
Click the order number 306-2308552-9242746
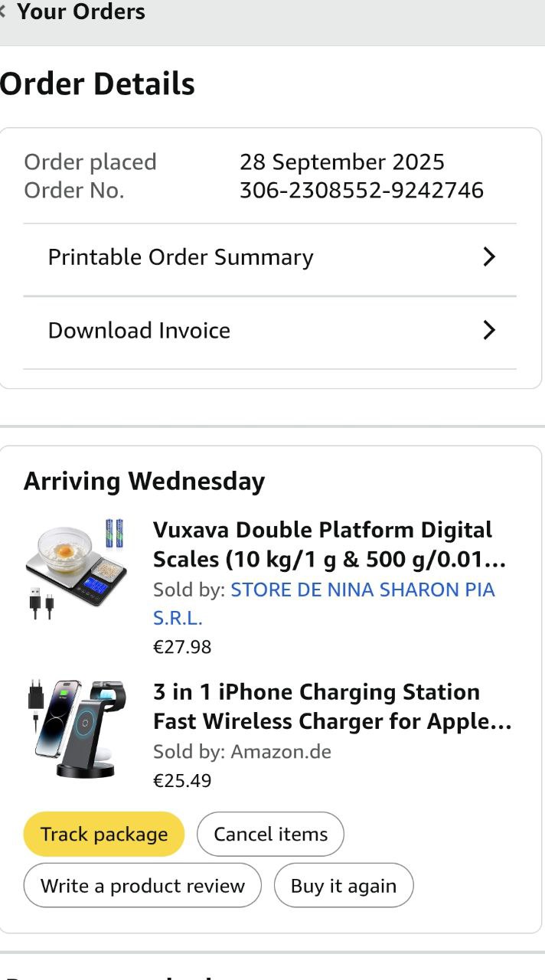pyautogui.click(x=361, y=190)
